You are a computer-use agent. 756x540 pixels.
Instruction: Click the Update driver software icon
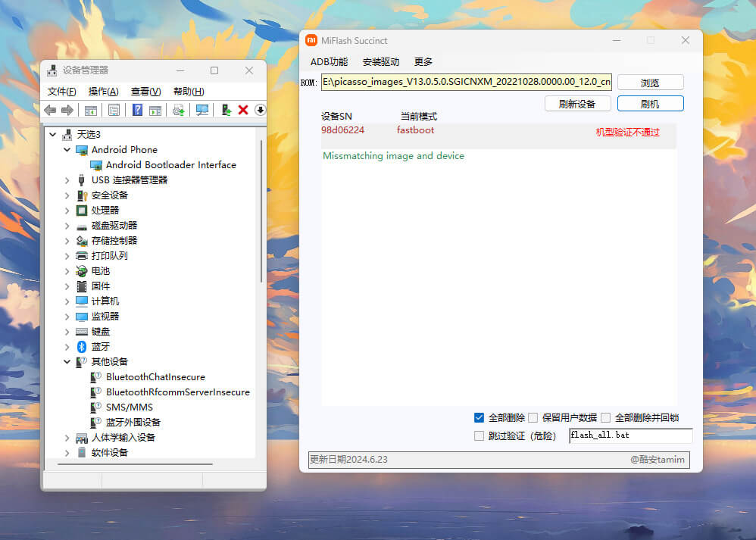point(178,110)
